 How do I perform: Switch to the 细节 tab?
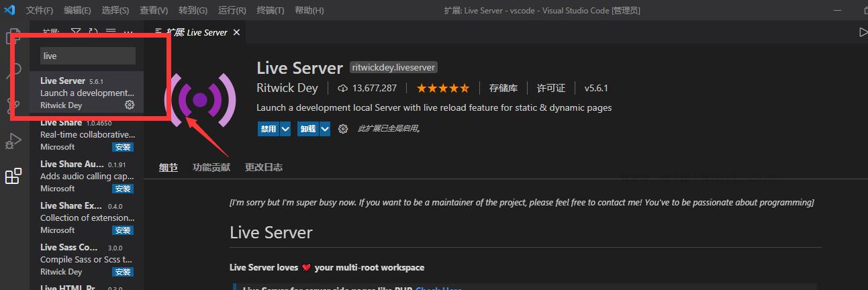168,167
